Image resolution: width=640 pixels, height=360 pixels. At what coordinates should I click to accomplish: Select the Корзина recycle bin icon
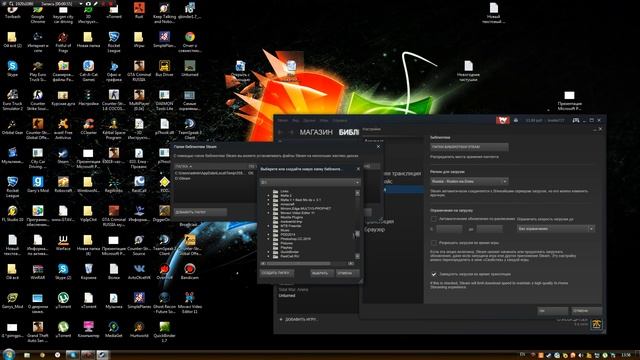(89, 271)
